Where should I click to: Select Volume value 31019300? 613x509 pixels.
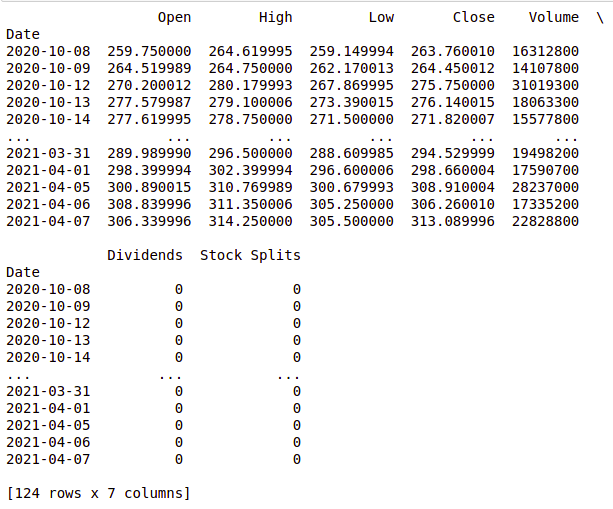coord(545,85)
